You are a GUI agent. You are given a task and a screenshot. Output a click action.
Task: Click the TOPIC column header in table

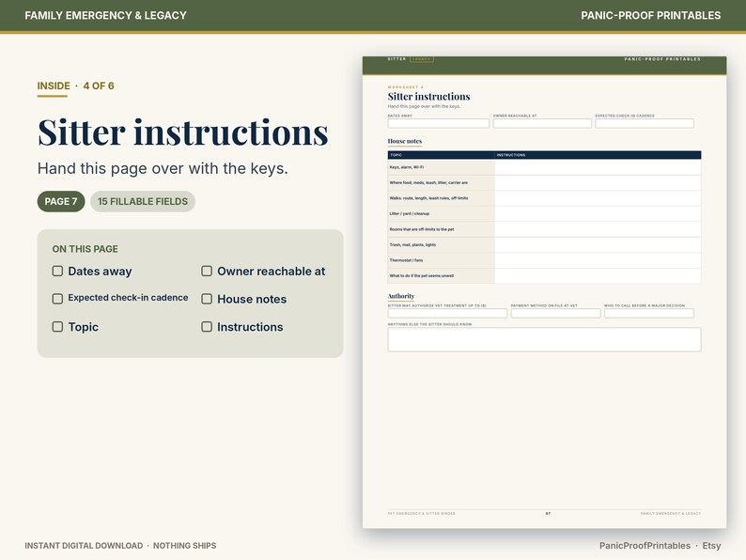(x=396, y=155)
